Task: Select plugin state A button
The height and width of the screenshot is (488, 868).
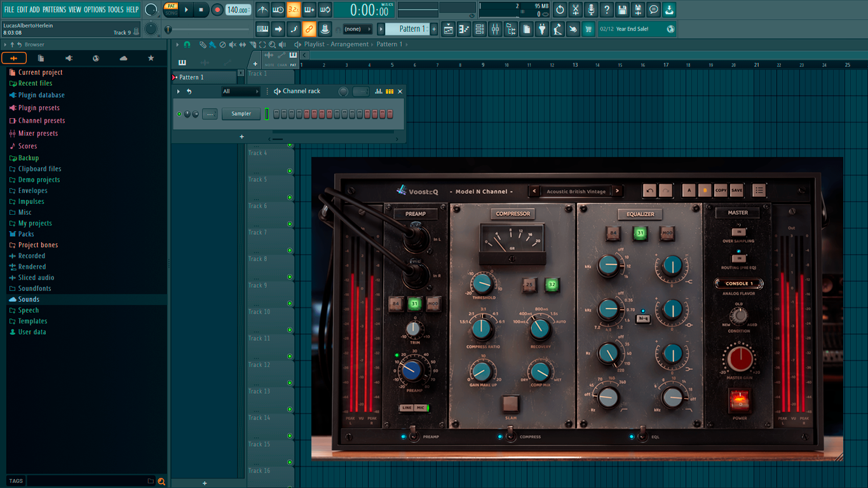Action: pos(689,190)
